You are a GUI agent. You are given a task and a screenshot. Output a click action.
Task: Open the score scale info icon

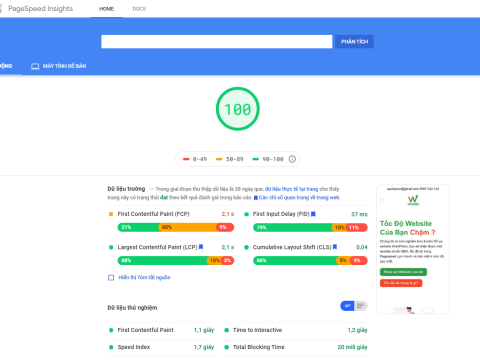pyautogui.click(x=292, y=159)
